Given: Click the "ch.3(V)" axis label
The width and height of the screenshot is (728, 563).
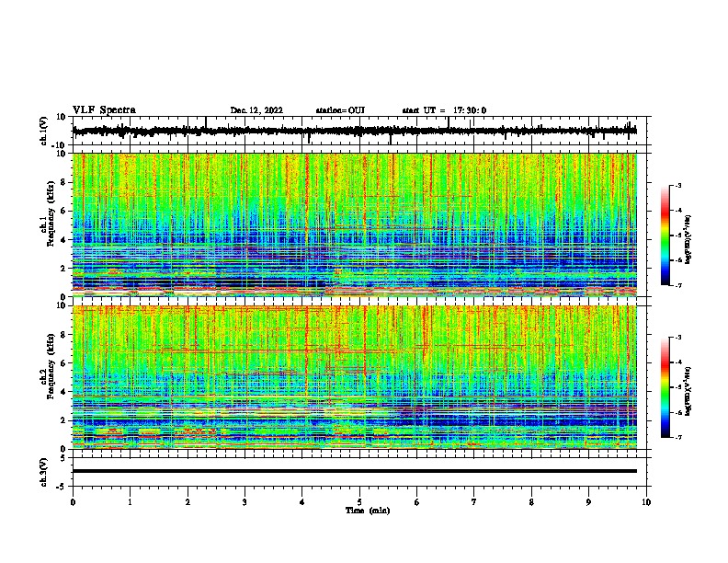Looking at the screenshot, I should coord(44,472).
